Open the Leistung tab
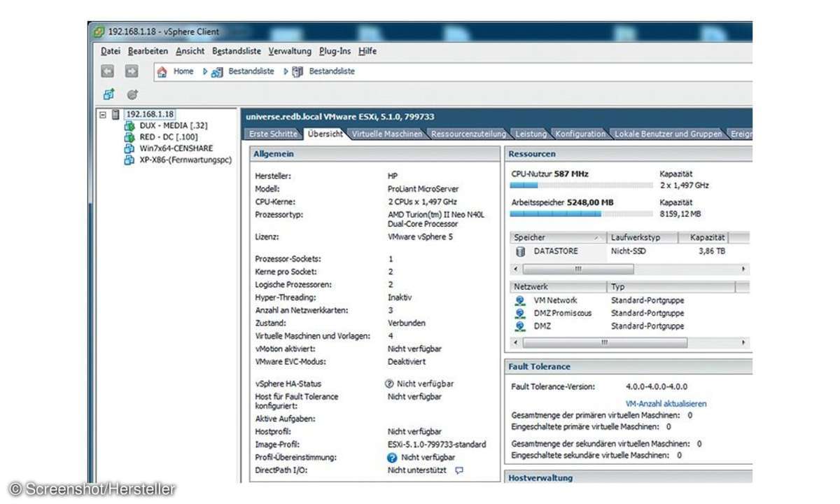Image resolution: width=840 pixels, height=504 pixels. pos(531,134)
